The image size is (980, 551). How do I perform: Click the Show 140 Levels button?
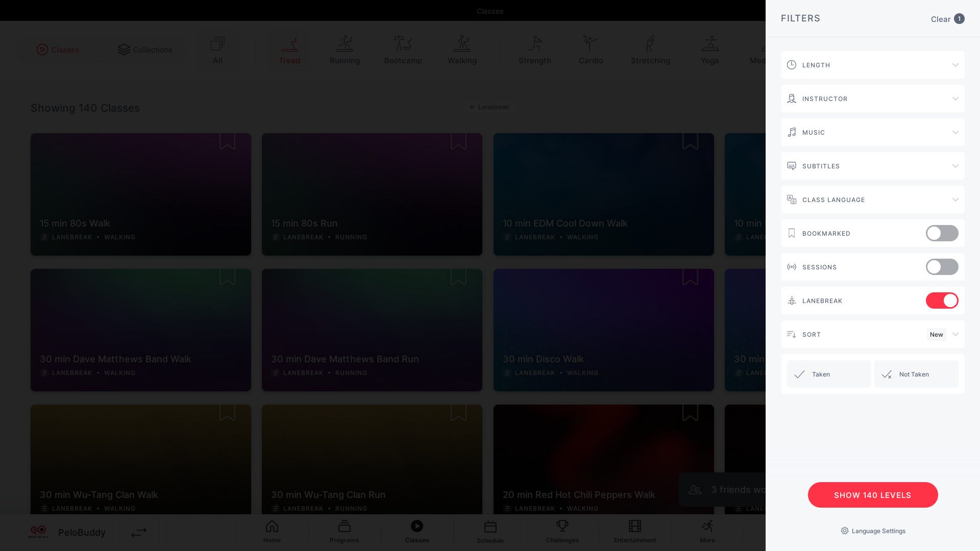coord(873,495)
